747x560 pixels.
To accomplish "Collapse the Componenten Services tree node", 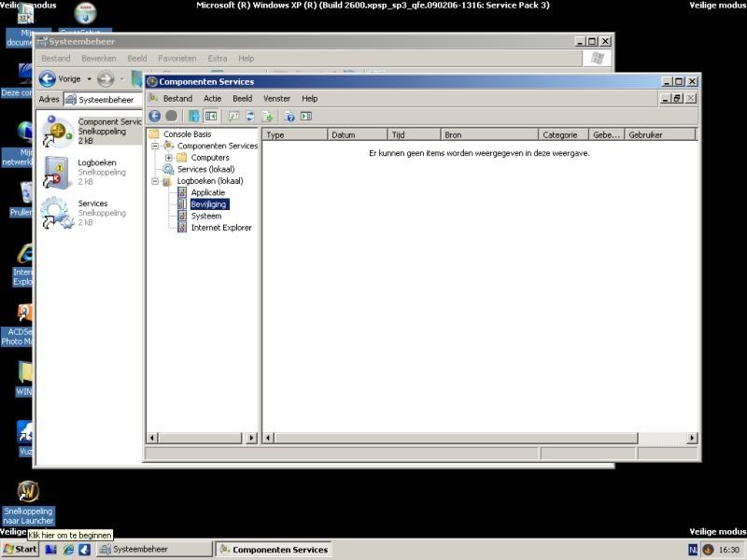I will (155, 146).
